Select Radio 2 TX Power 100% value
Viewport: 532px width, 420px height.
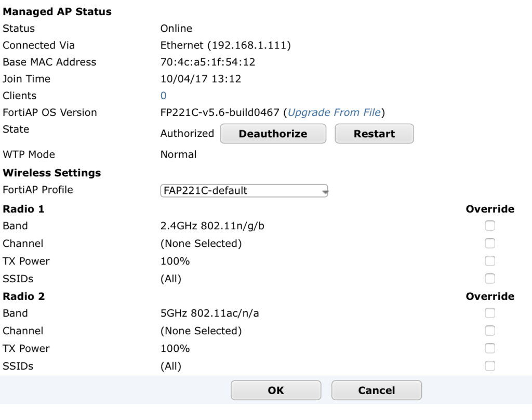point(175,349)
